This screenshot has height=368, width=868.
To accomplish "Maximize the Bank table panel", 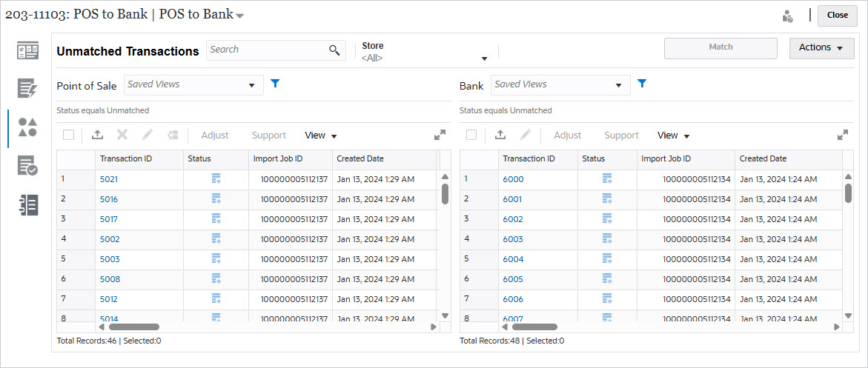I will point(842,136).
